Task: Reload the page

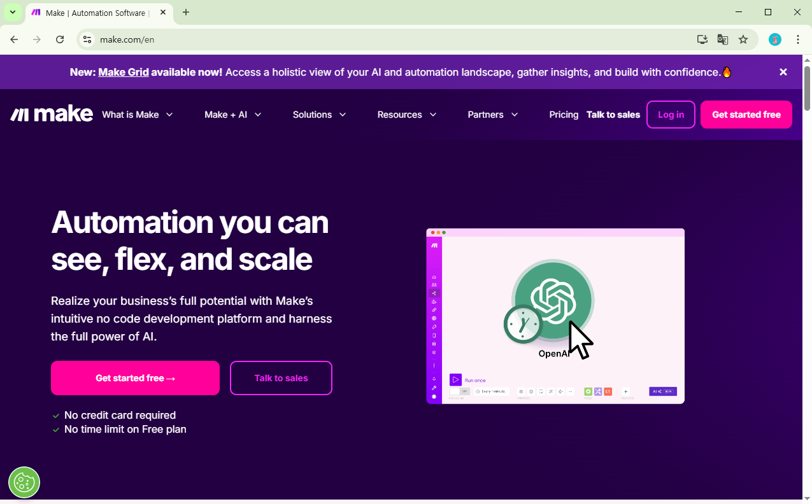Action: [x=60, y=39]
